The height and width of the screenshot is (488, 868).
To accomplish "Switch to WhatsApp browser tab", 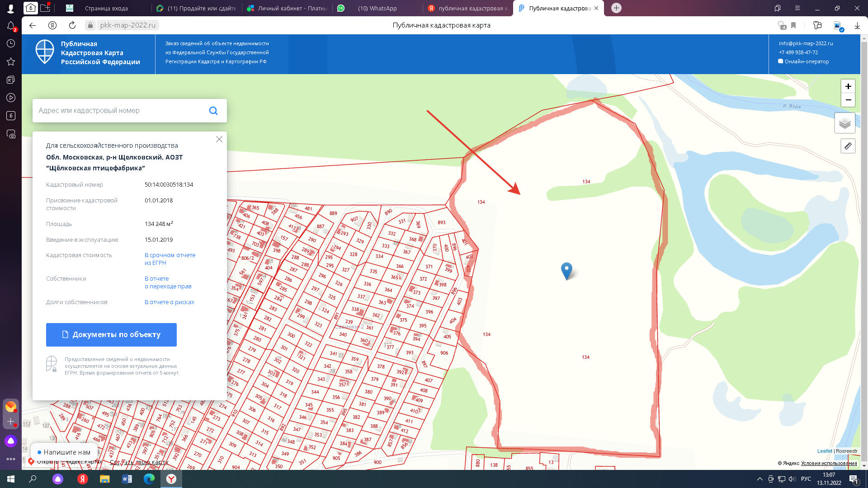I will coord(377,8).
